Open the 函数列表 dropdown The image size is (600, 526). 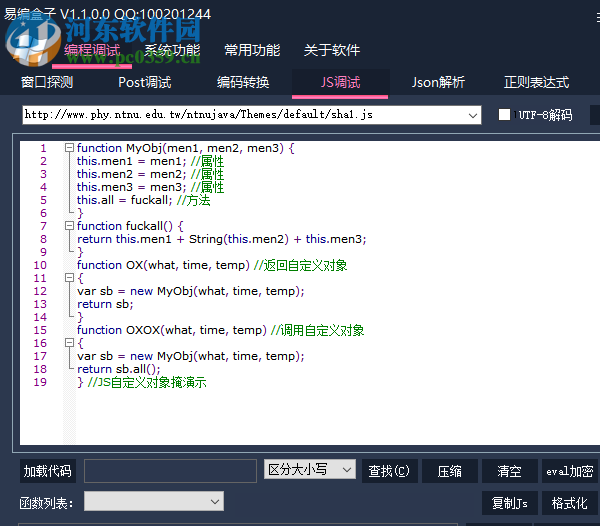(x=154, y=501)
